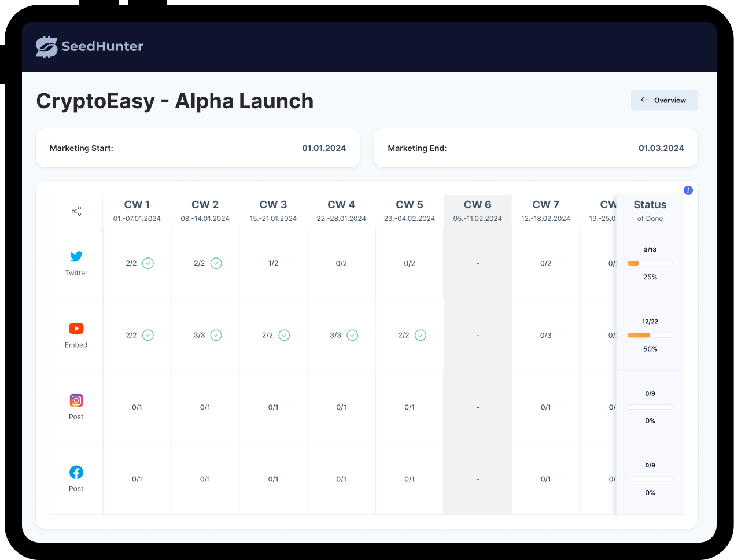Click the CryptoEasy - Alpha Launch title
Image resolution: width=734 pixels, height=560 pixels.
(175, 101)
